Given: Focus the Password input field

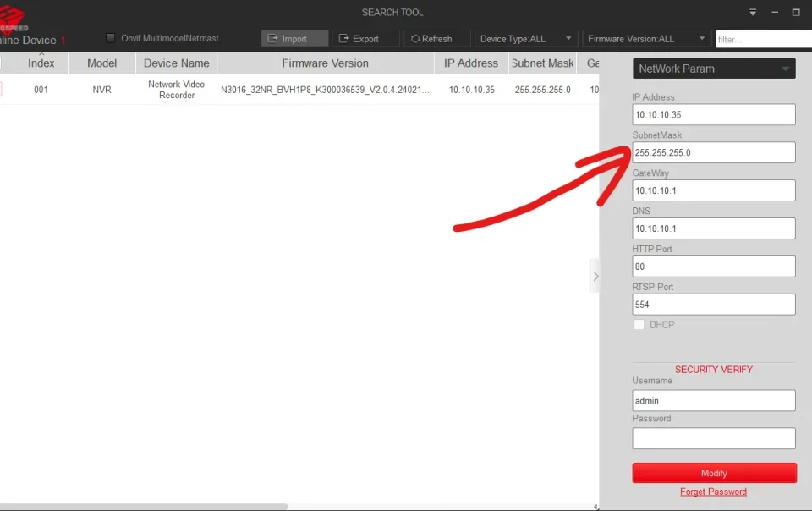Looking at the screenshot, I should (713, 438).
